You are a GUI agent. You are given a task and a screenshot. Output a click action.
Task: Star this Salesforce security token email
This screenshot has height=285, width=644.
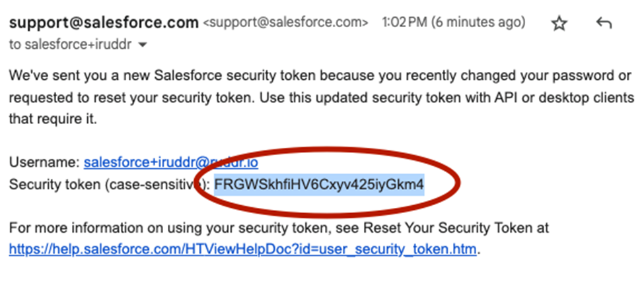tap(559, 24)
